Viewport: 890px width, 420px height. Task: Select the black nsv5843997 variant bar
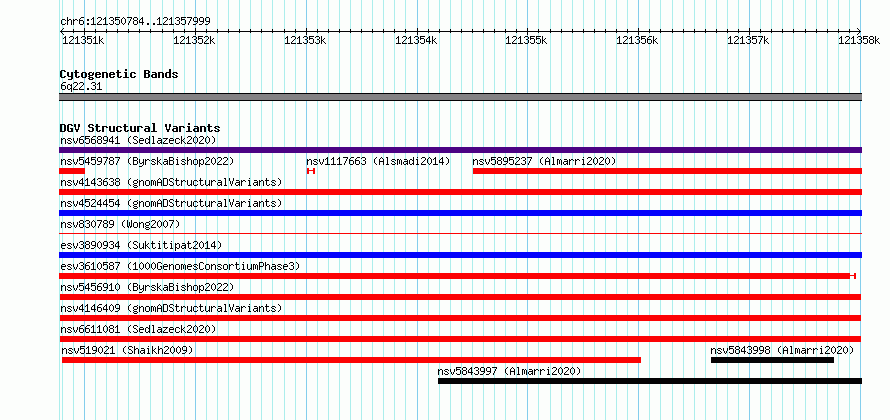[x=650, y=381]
